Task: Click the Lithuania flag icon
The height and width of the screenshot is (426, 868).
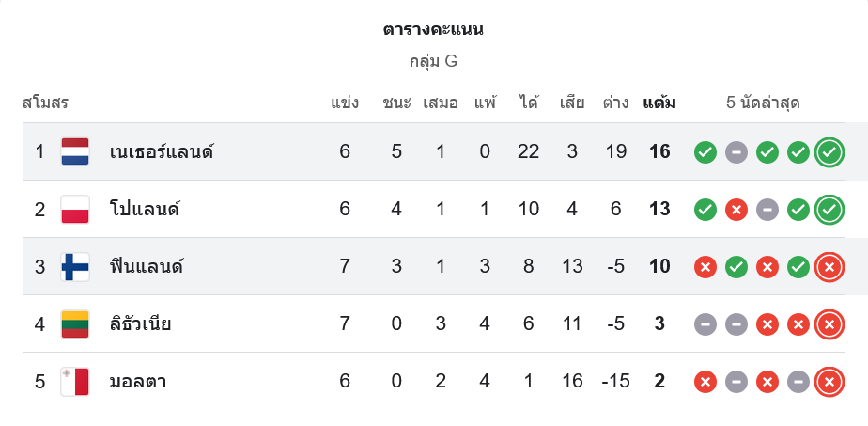Action: 75,324
